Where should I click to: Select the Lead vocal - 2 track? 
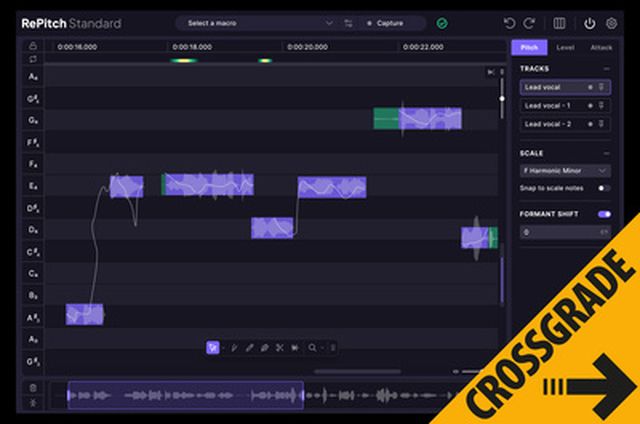(550, 124)
